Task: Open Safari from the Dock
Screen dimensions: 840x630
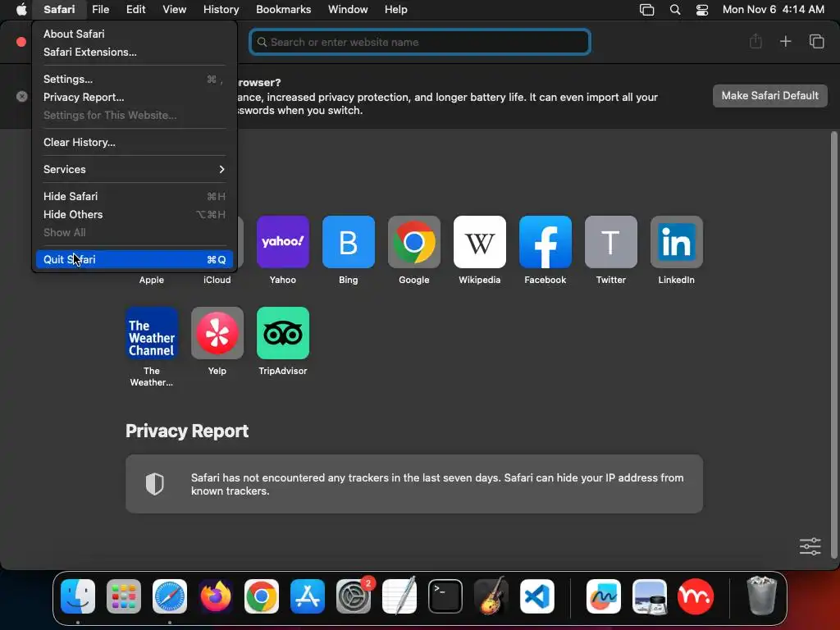Action: tap(170, 596)
